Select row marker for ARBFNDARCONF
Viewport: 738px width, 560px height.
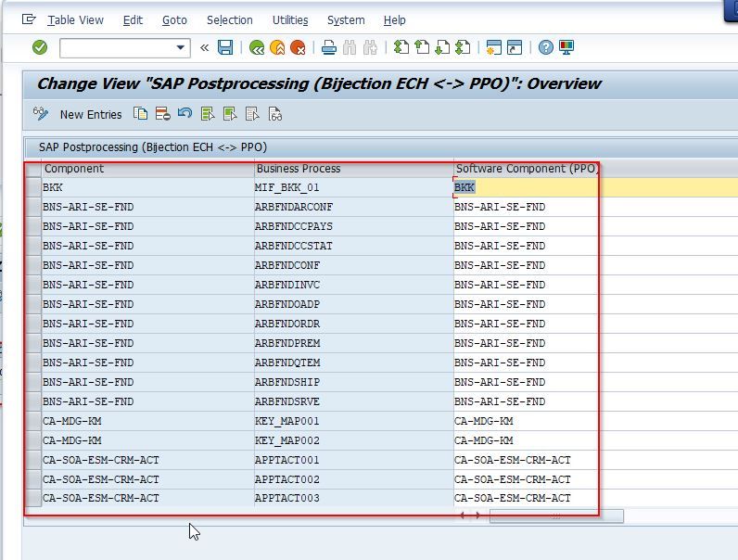33,207
